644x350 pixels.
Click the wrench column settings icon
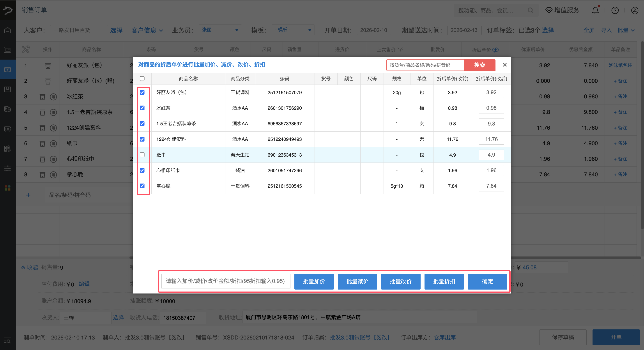(x=25, y=49)
